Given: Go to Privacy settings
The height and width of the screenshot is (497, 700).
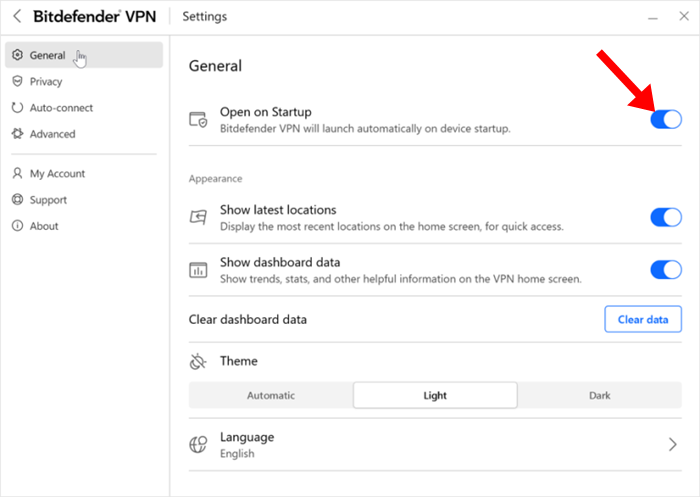Looking at the screenshot, I should click(x=84, y=81).
